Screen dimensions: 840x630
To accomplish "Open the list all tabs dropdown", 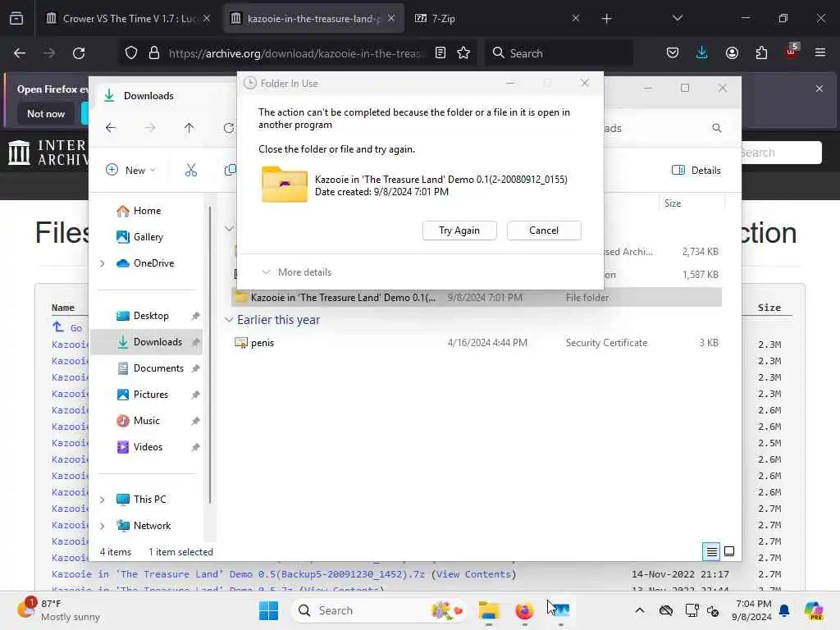I will point(677,18).
